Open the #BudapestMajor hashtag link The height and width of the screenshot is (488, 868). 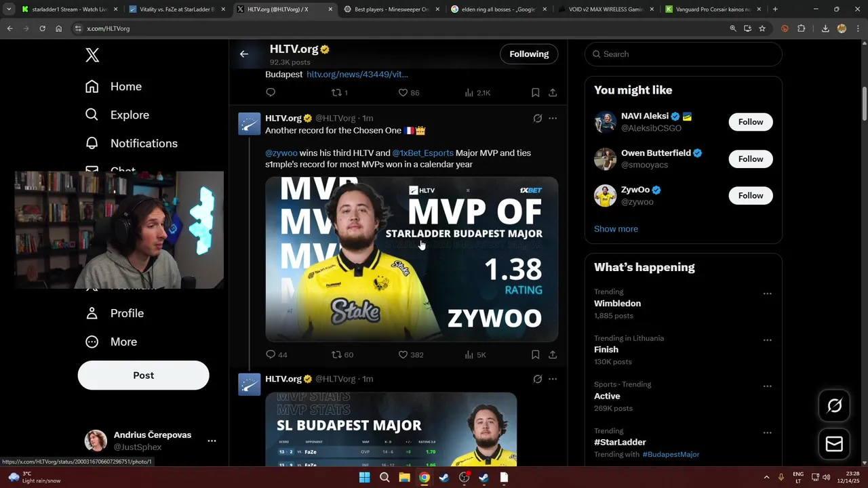(x=671, y=454)
